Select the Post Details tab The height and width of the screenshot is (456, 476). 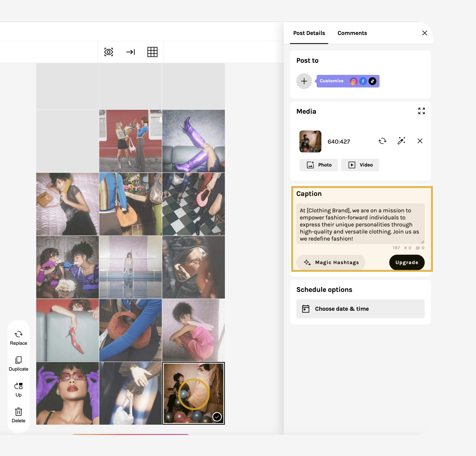(309, 33)
